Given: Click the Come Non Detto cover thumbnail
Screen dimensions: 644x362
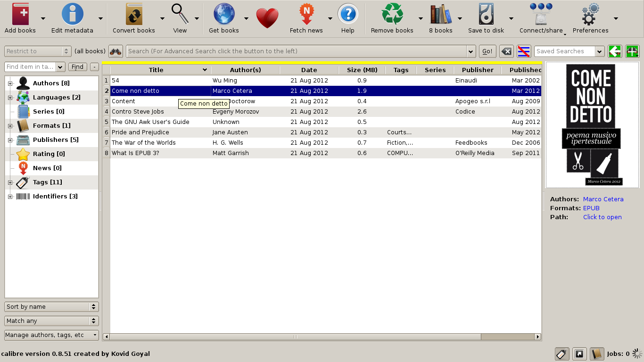Looking at the screenshot, I should pos(592,125).
